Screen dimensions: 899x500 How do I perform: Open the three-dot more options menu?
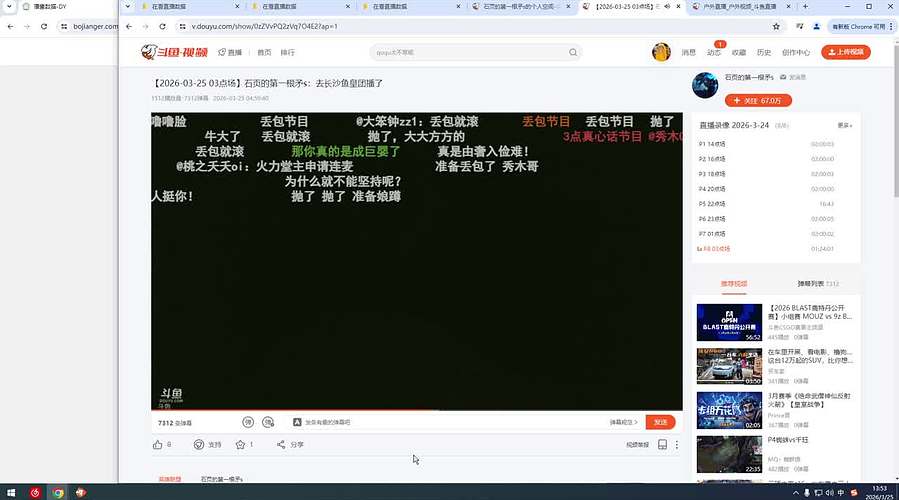pyautogui.click(x=677, y=444)
